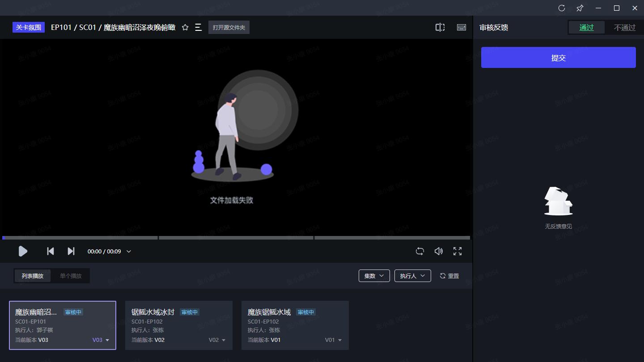Toggle the split compare view icon
Image resolution: width=644 pixels, height=362 pixels.
[440, 28]
